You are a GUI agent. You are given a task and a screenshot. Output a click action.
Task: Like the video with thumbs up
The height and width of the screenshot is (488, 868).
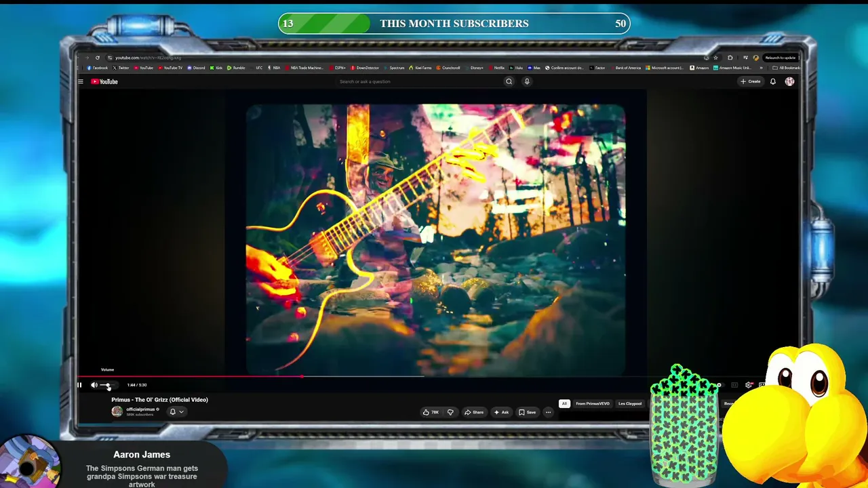(431, 412)
